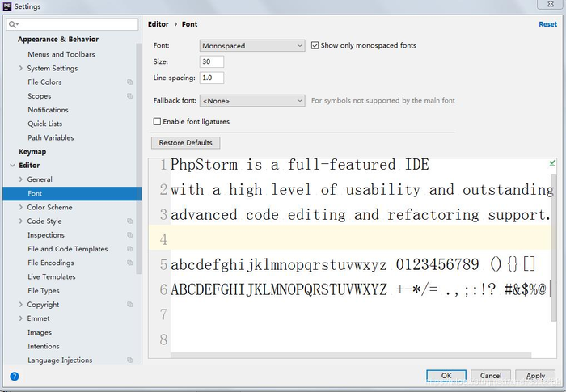Expand the General tree node
This screenshot has height=392, width=566.
coord(20,179)
